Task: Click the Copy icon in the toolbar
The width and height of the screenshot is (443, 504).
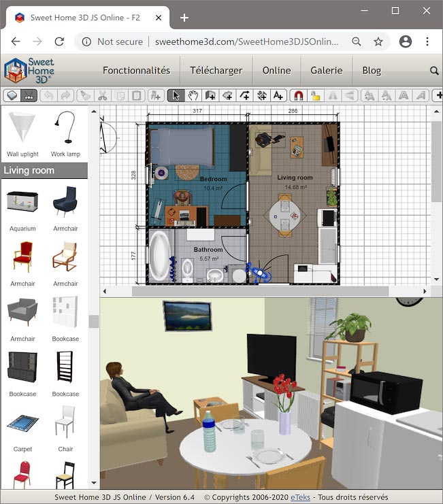Action: 120,95
